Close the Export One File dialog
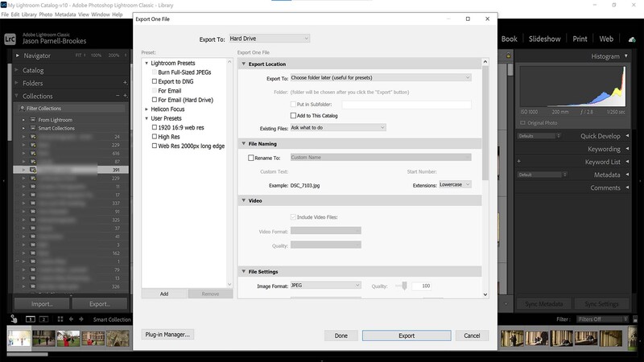The height and width of the screenshot is (362, 644). [x=488, y=19]
